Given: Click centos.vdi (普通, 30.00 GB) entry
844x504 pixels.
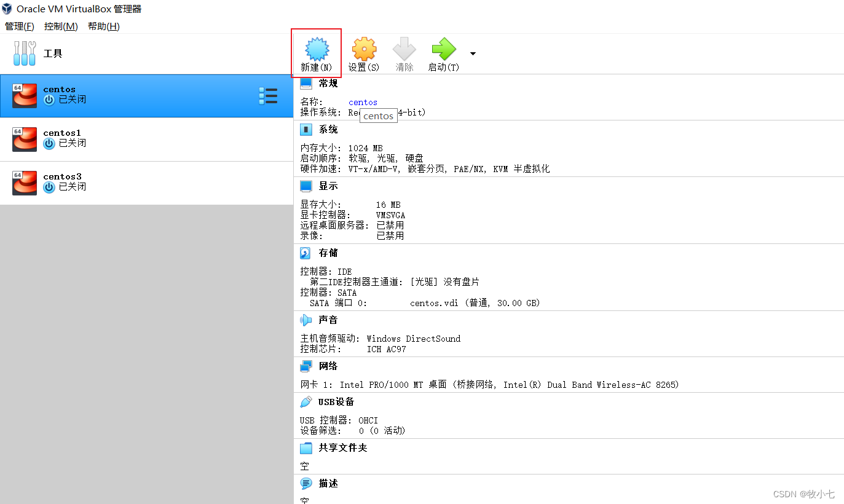Looking at the screenshot, I should [x=475, y=303].
